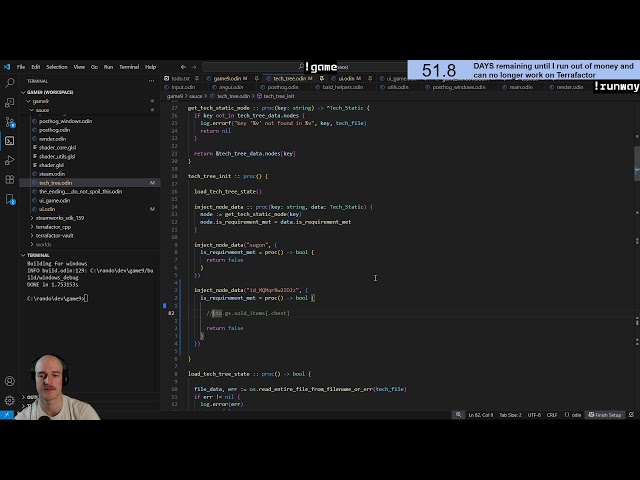Open the Search view in activity bar
The height and width of the screenshot is (480, 640).
[x=10, y=83]
